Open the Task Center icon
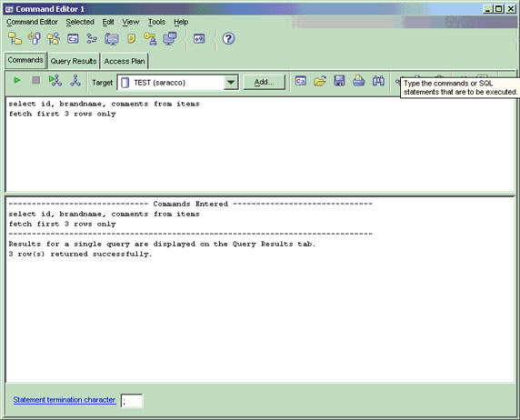Image resolution: width=520 pixels, height=420 pixels. 92,39
